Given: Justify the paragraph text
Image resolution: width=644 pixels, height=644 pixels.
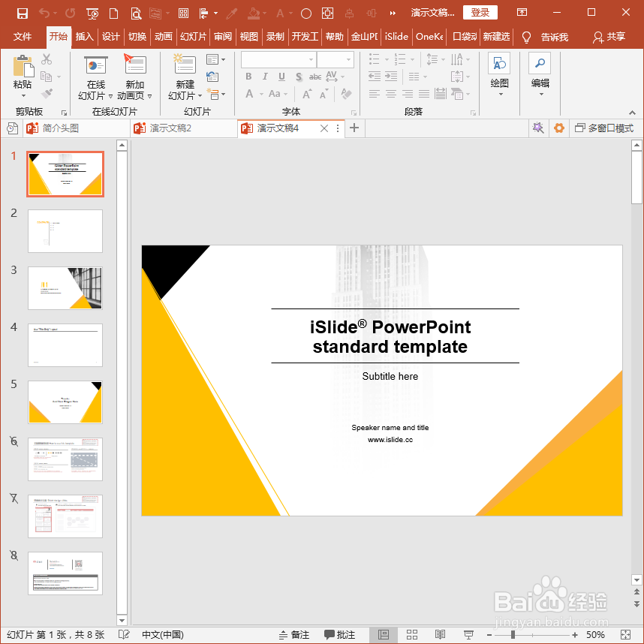Looking at the screenshot, I should (424, 94).
